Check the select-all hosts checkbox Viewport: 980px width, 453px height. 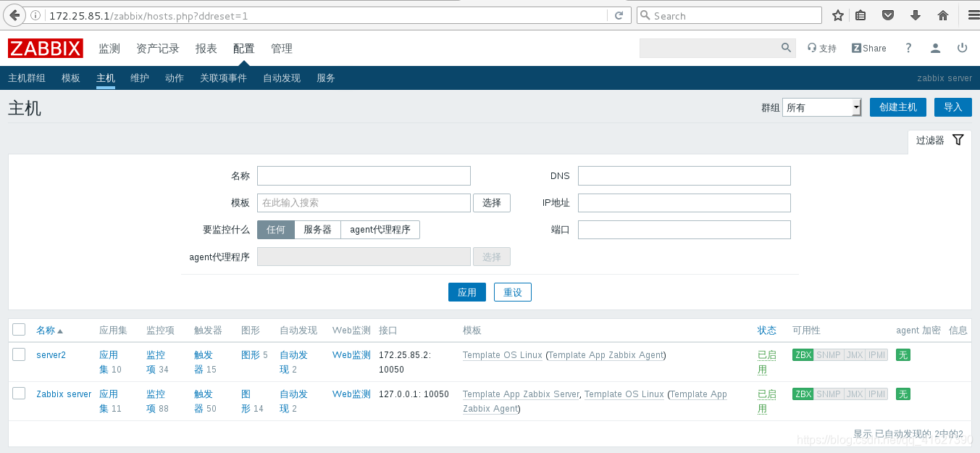19,330
